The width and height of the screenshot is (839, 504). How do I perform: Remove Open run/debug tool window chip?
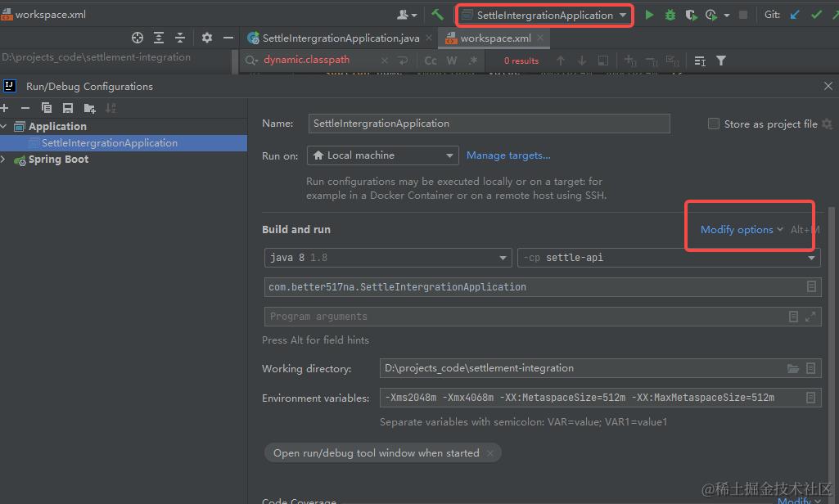click(x=489, y=453)
